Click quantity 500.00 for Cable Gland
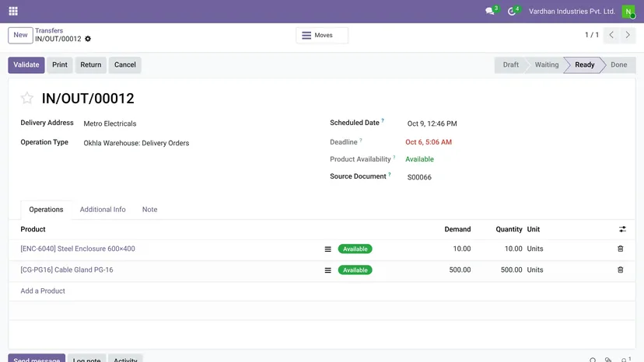The image size is (644, 362). [x=511, y=270]
